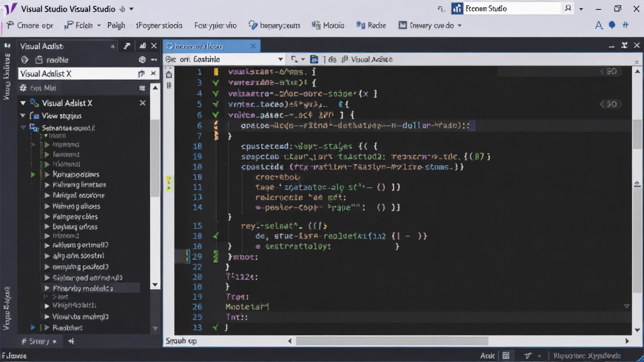This screenshot has width=644, height=362.
Task: Switch to the Sraery bottom tab
Action: click(x=38, y=341)
